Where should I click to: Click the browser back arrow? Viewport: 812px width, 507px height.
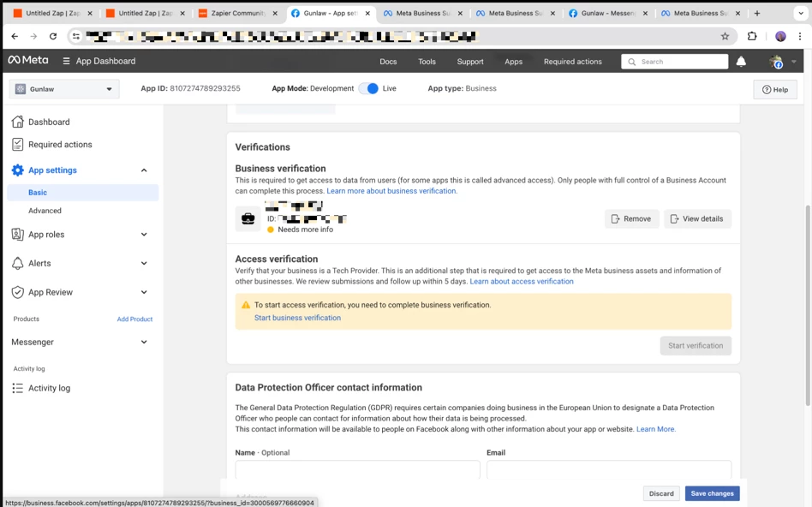15,36
